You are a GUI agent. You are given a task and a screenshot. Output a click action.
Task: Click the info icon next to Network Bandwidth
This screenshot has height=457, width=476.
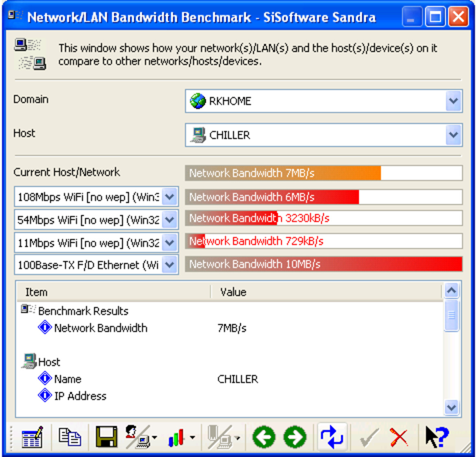tap(45, 327)
